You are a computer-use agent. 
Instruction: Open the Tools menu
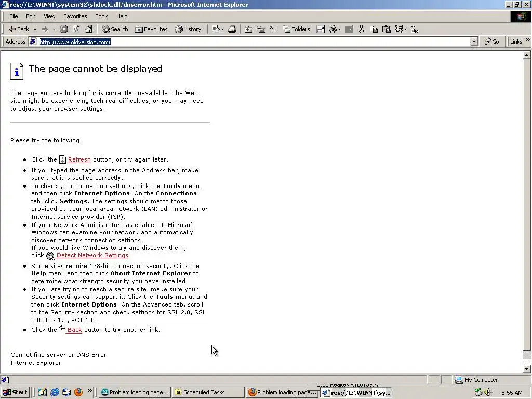[101, 16]
